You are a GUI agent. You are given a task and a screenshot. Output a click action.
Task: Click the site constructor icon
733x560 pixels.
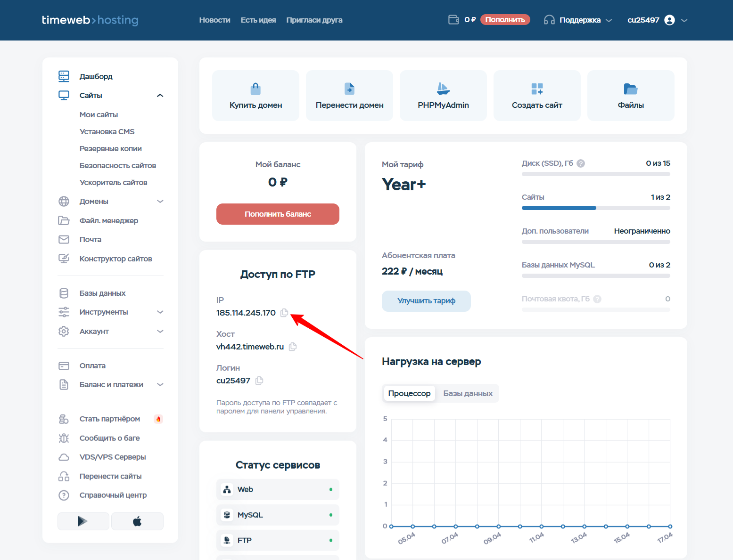point(64,259)
